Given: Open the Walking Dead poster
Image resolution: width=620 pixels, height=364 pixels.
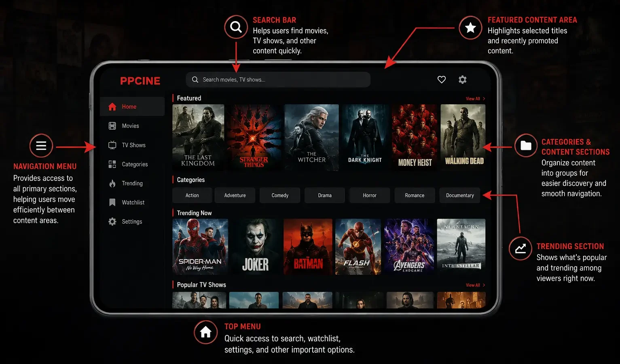Looking at the screenshot, I should 463,138.
